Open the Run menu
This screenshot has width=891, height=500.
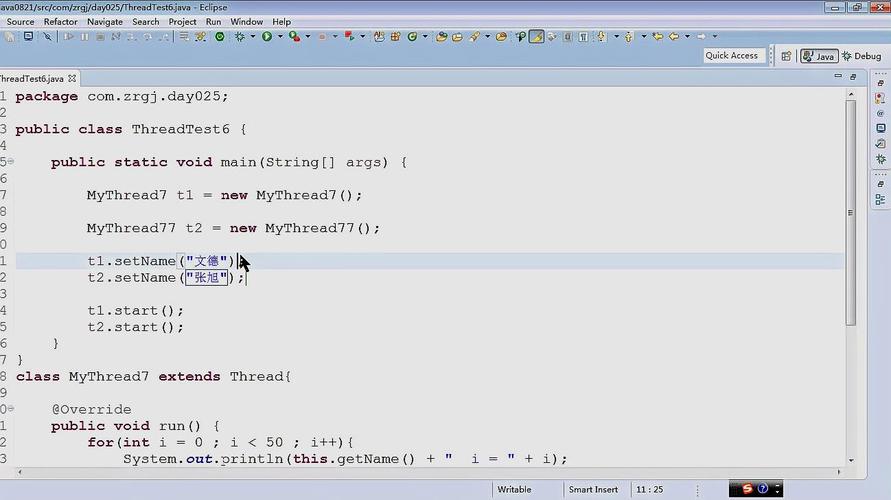(x=213, y=22)
